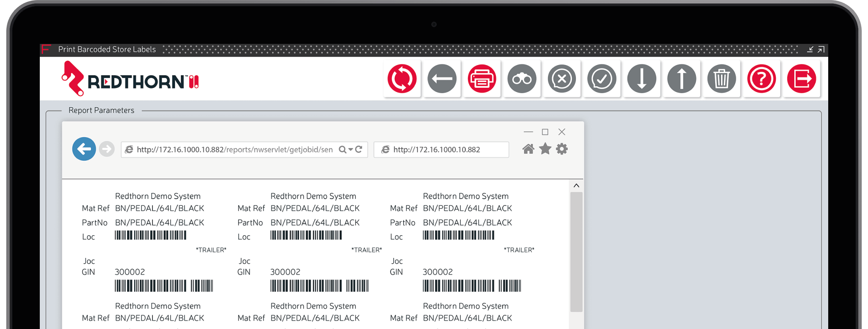Open the address bar dropdown arrow
Image resolution: width=868 pixels, height=329 pixels.
(350, 150)
